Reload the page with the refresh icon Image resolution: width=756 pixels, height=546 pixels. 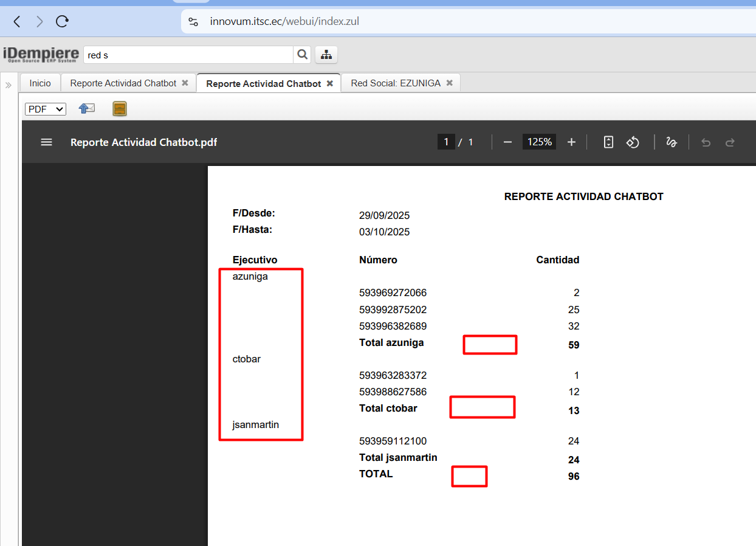coord(62,22)
